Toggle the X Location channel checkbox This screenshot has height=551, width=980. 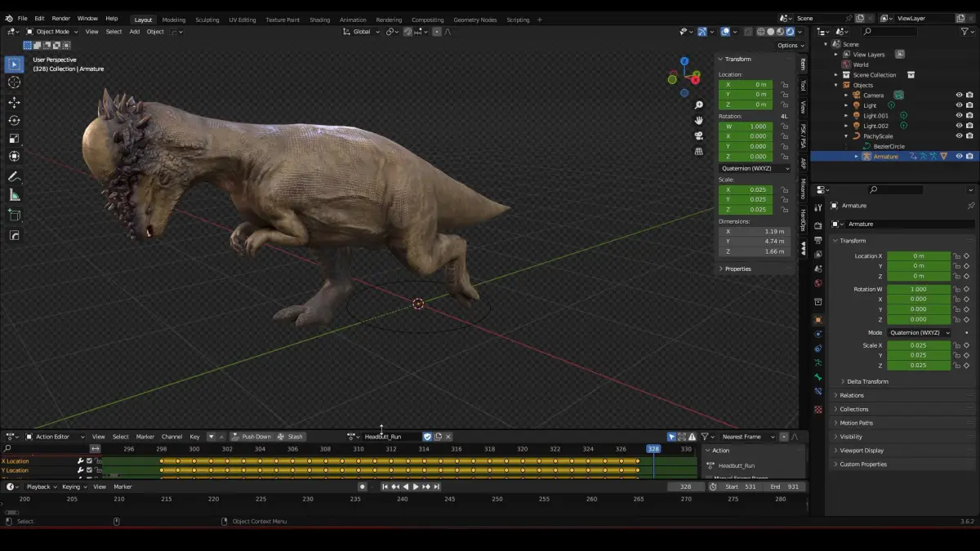pyautogui.click(x=90, y=461)
